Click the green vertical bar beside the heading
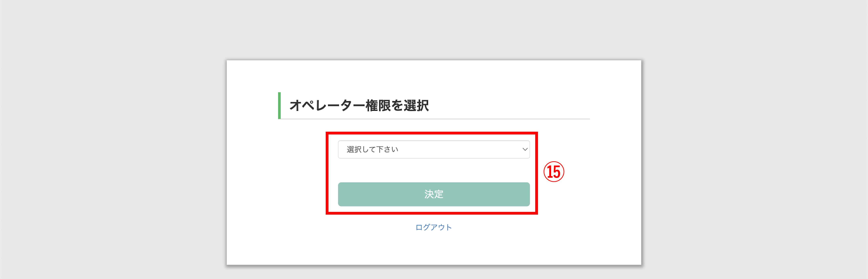The height and width of the screenshot is (279, 868). click(279, 106)
